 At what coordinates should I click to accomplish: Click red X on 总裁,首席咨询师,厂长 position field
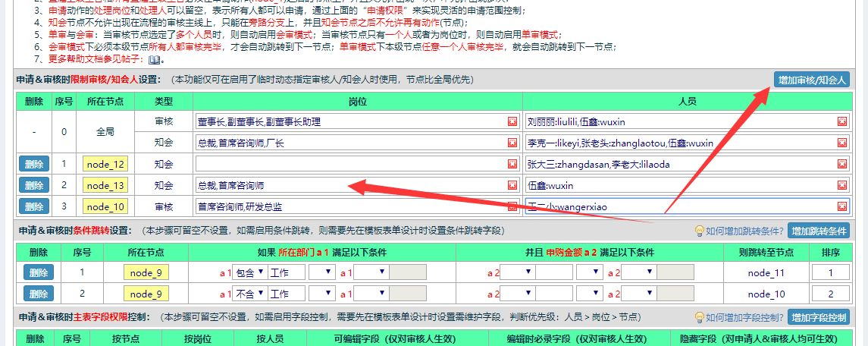pyautogui.click(x=512, y=143)
